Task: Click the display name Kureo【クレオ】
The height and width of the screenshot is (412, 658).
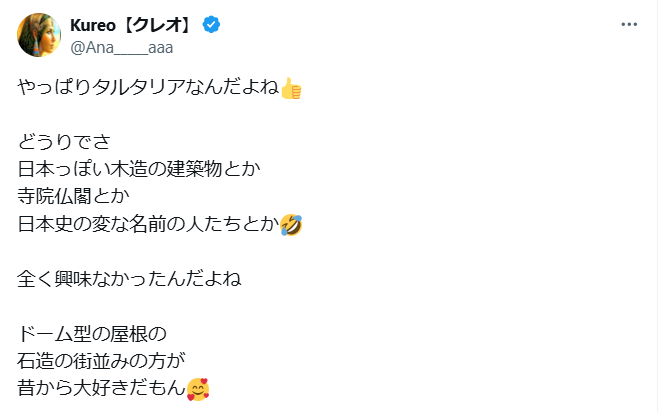Action: pyautogui.click(x=133, y=25)
